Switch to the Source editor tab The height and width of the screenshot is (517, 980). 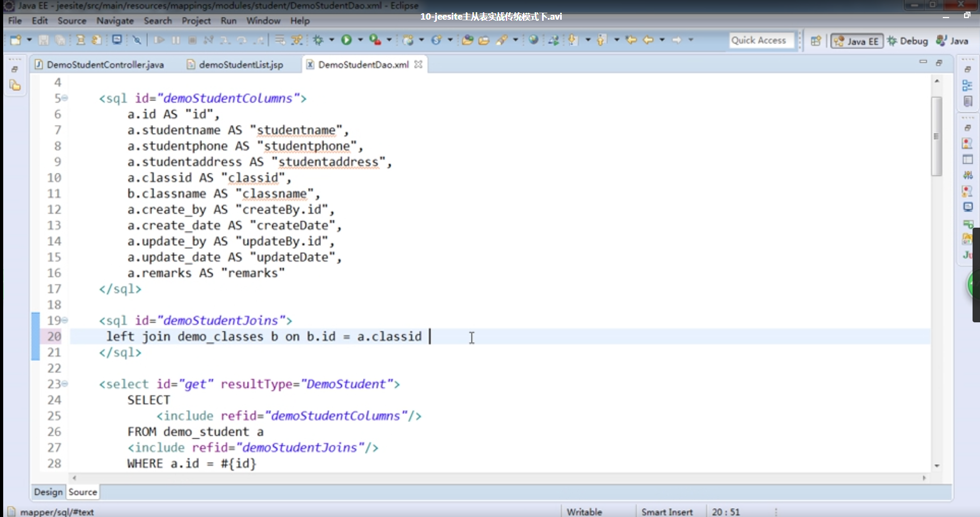tap(83, 492)
